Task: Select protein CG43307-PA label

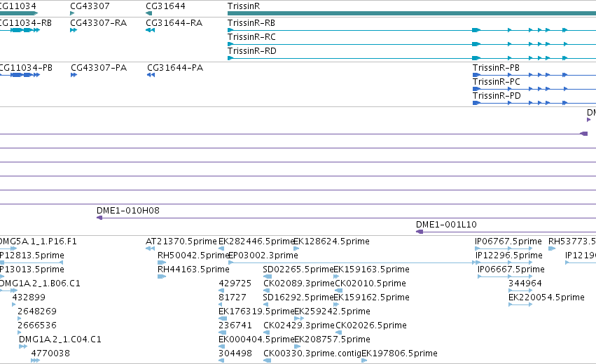Action: coord(99,68)
